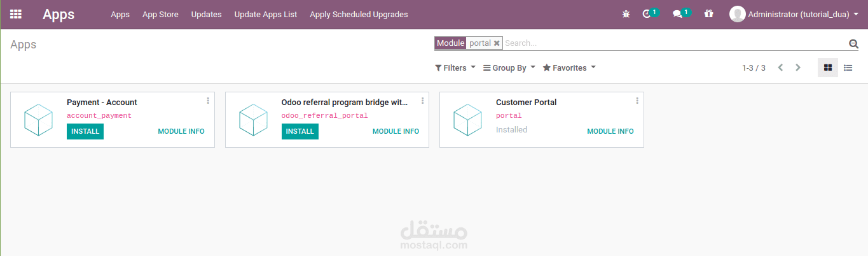Click the Installed status text
This screenshot has height=256, width=868.
click(x=512, y=129)
